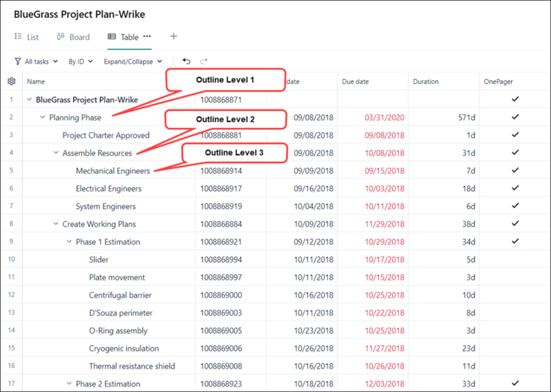This screenshot has height=392, width=551.
Task: Click ID cell 1008868914
Action: pyautogui.click(x=221, y=171)
